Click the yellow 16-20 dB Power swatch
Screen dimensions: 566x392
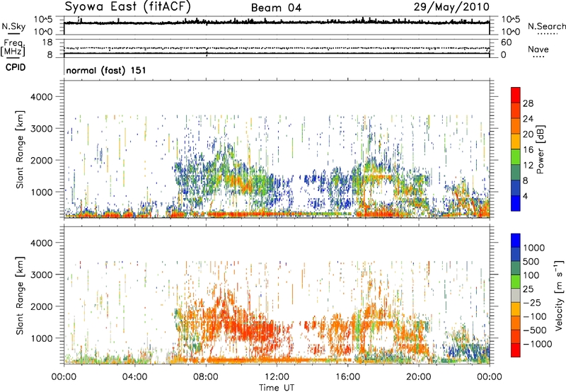516,141
